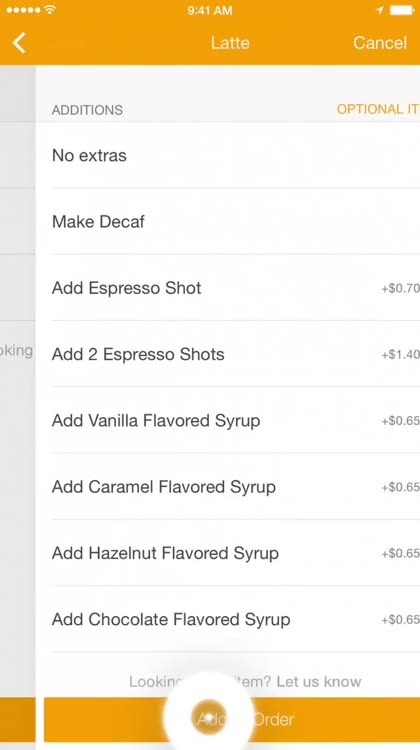Choose Add Chocolate Flavored Syrup
420x750 pixels.
pos(236,619)
